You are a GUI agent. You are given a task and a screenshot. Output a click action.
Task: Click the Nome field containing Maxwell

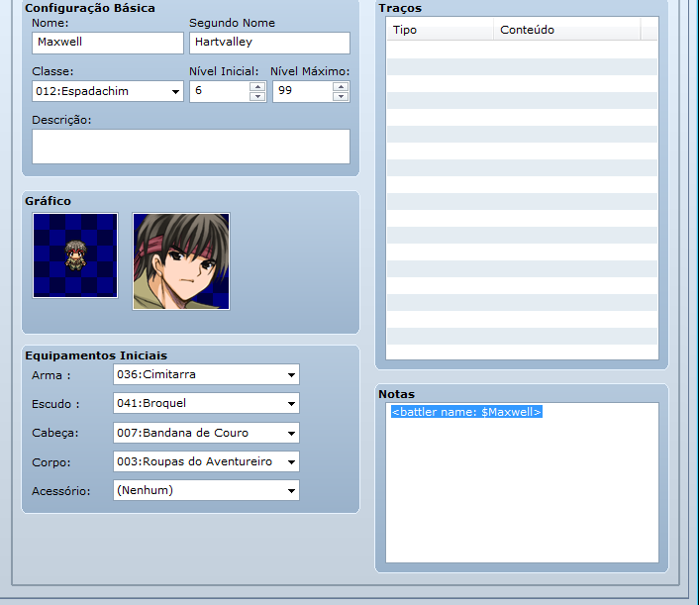[108, 43]
